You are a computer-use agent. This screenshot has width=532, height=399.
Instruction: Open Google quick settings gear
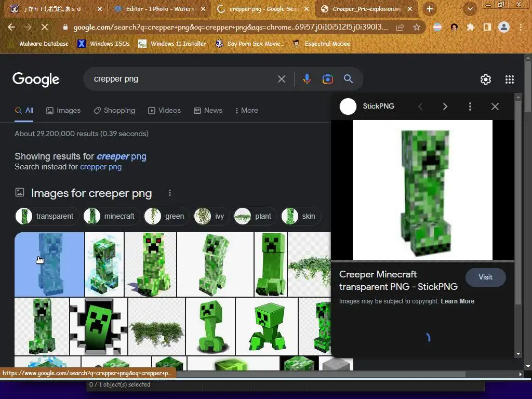486,79
